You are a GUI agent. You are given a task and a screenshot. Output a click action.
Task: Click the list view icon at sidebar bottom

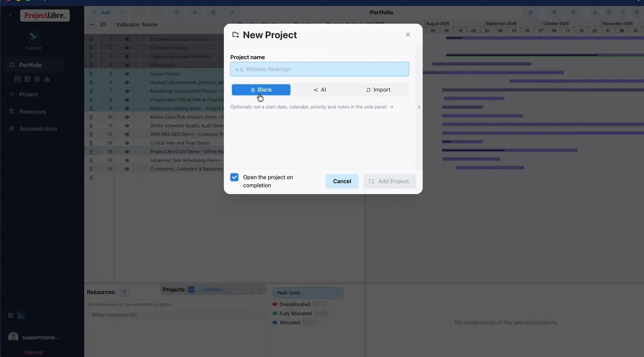(11, 316)
